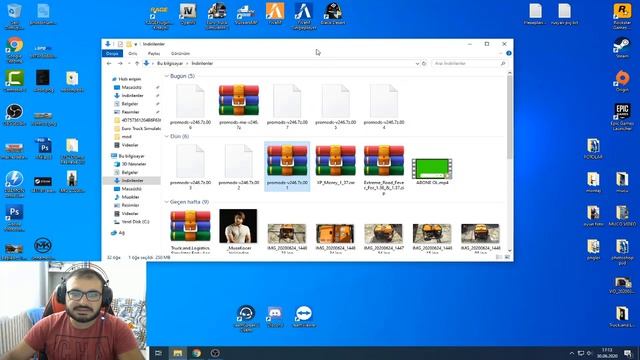Open pinned Resimler under Hızlı erişim
The image size is (640, 360).
[130, 112]
